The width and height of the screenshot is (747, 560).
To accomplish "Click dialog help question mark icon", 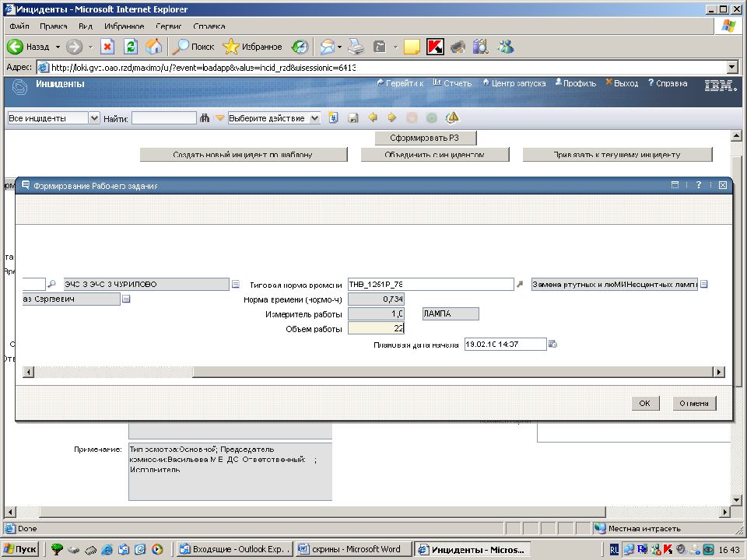I will click(x=699, y=185).
